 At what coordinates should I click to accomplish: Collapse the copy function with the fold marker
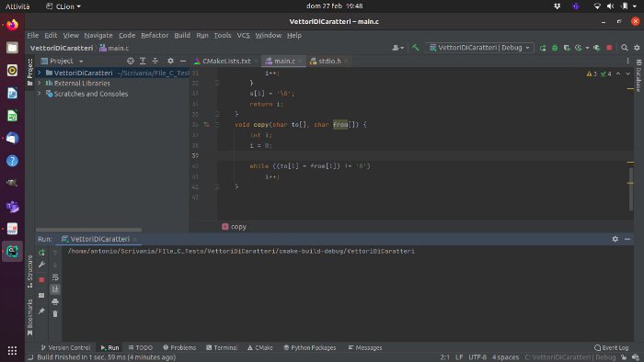pos(217,125)
